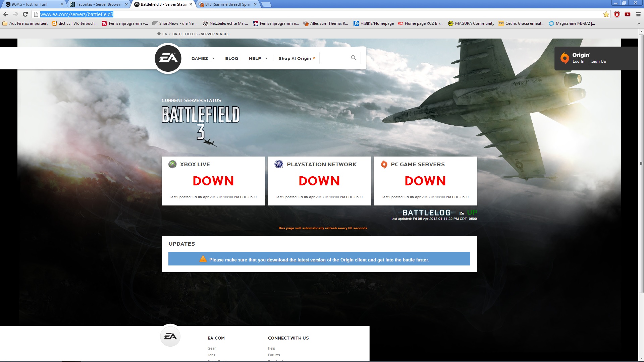Click the EA logo in header
644x362 pixels.
point(168,58)
